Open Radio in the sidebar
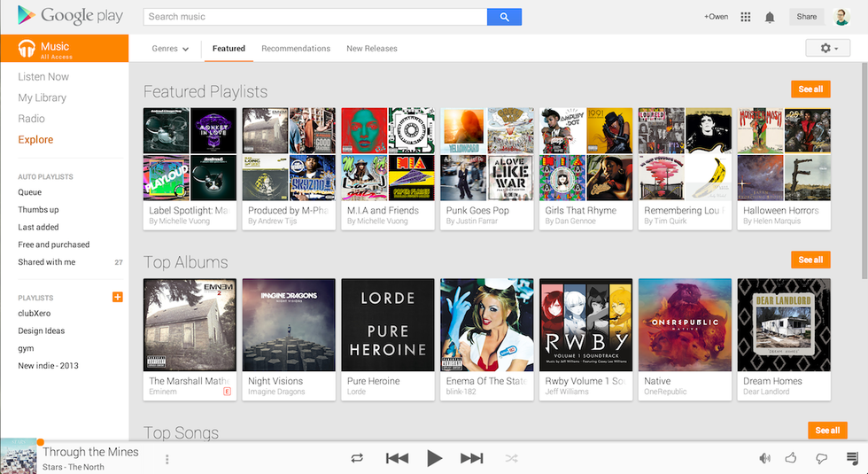 point(31,119)
